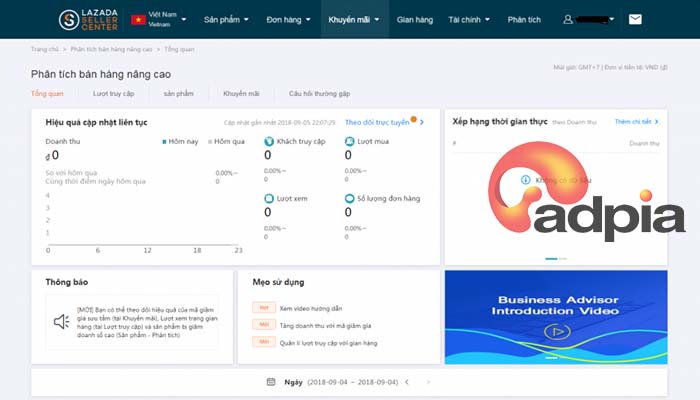The width and height of the screenshot is (700, 400).
Task: Expand the Đơn hàng menu dropdown
Action: click(x=288, y=20)
